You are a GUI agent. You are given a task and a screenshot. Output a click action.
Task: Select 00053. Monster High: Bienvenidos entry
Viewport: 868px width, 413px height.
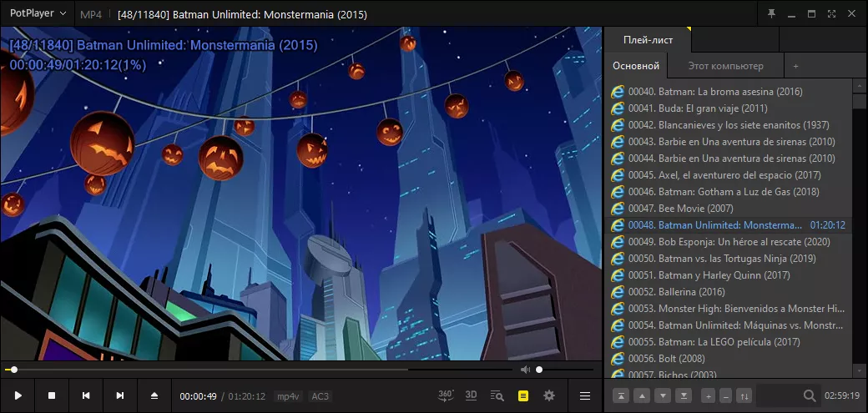[x=729, y=309]
